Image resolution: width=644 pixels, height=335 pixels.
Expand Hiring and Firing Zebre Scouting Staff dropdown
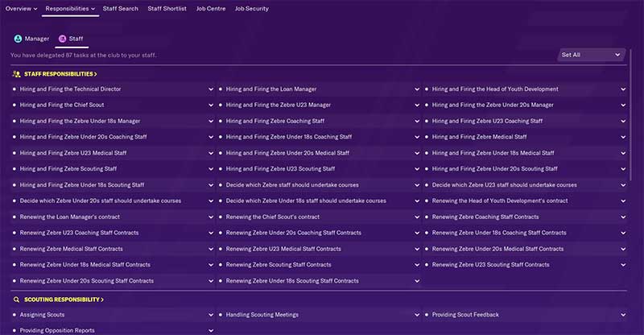click(211, 169)
